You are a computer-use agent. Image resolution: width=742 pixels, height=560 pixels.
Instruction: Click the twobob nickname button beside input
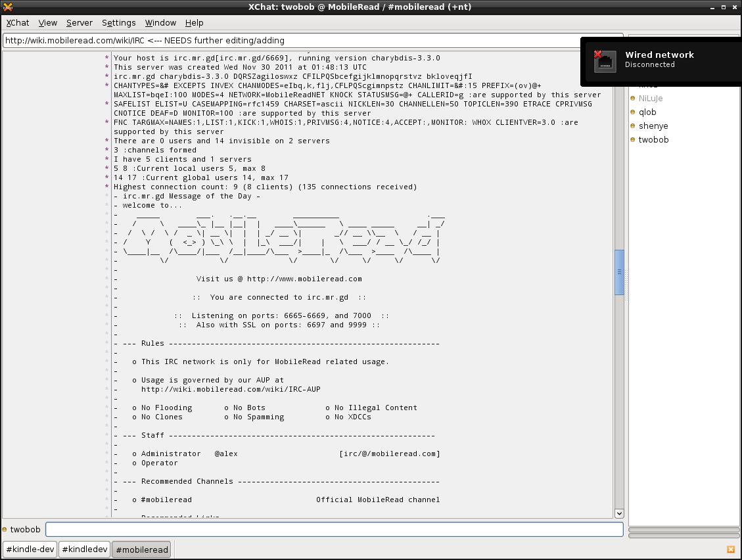point(25,529)
